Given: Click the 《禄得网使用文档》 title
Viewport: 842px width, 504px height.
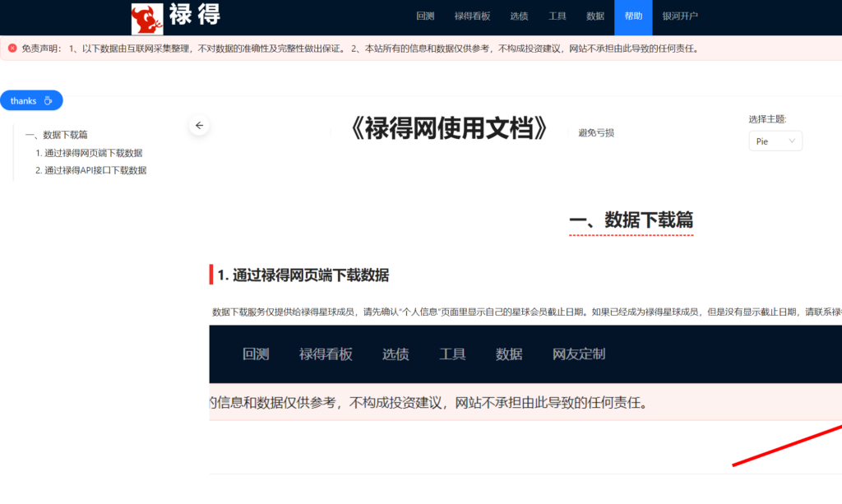Looking at the screenshot, I should click(449, 129).
